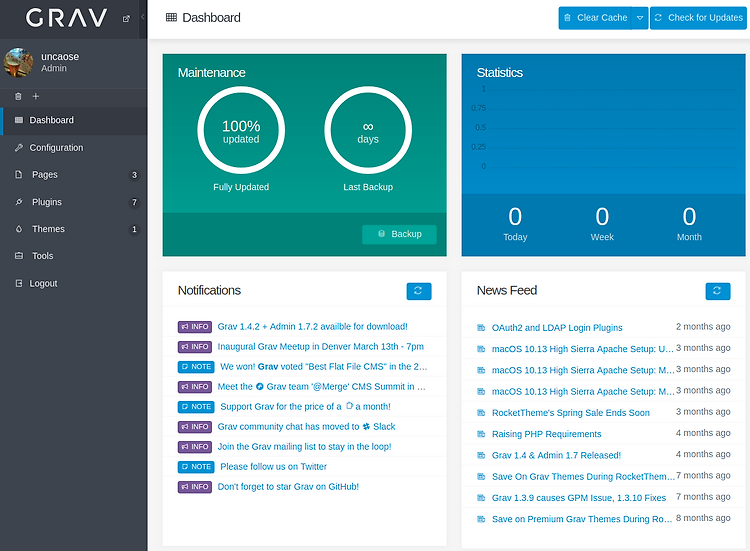Open Support Grav for the price notification

pyautogui.click(x=305, y=407)
